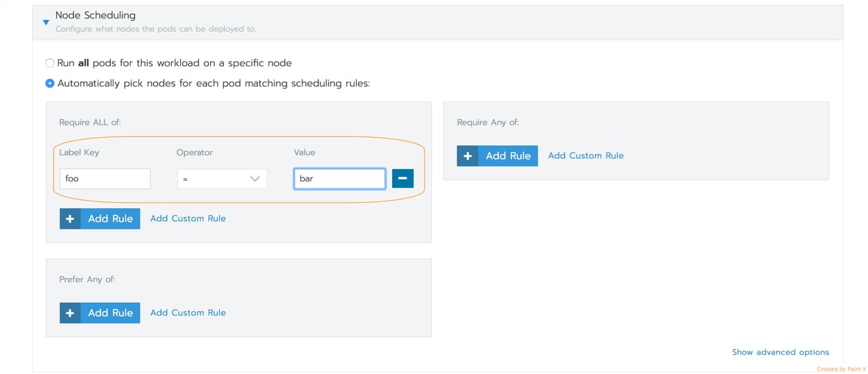Click plus icon under Prefer Any of
Image resolution: width=868 pixels, height=374 pixels.
point(70,313)
